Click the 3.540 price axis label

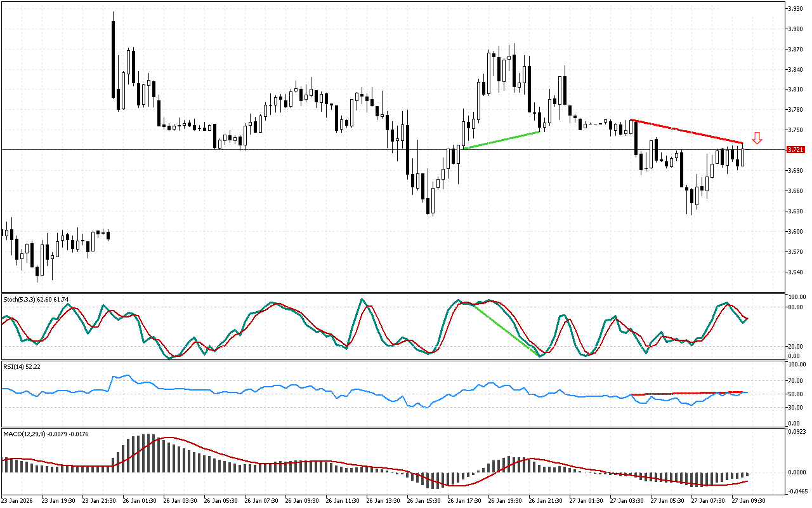(x=796, y=272)
